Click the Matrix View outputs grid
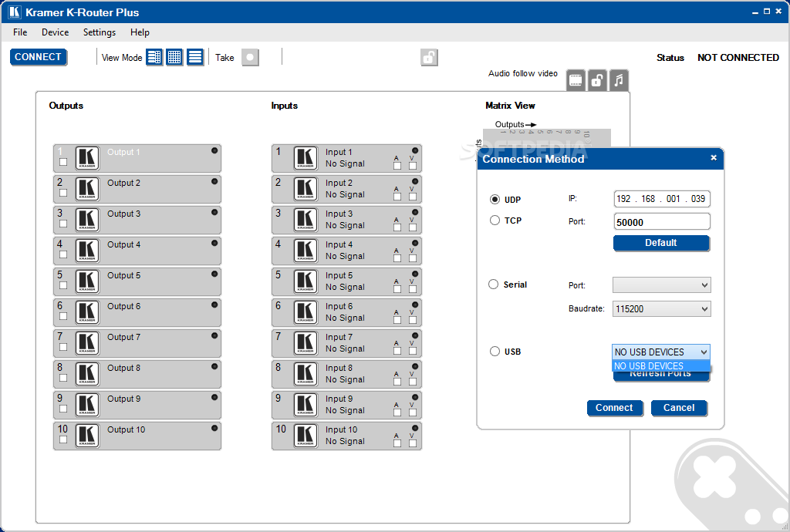Viewport: 790px width, 532px height. tap(547, 137)
